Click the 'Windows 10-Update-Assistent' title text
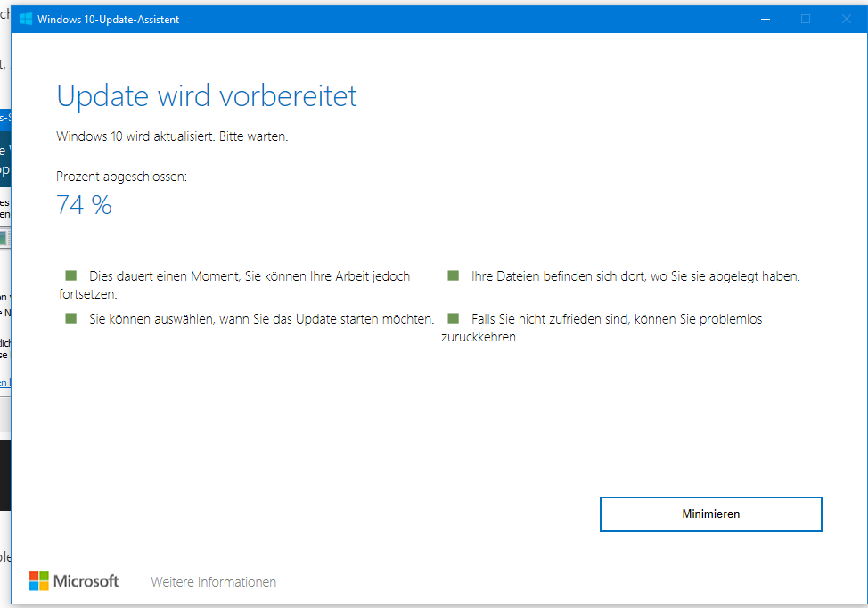This screenshot has height=608, width=868. 108,20
